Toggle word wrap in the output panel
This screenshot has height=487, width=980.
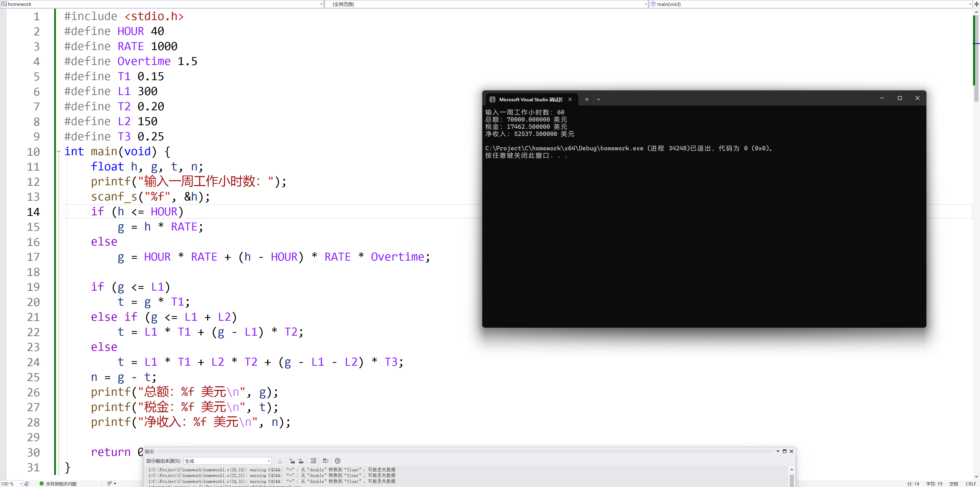click(325, 461)
